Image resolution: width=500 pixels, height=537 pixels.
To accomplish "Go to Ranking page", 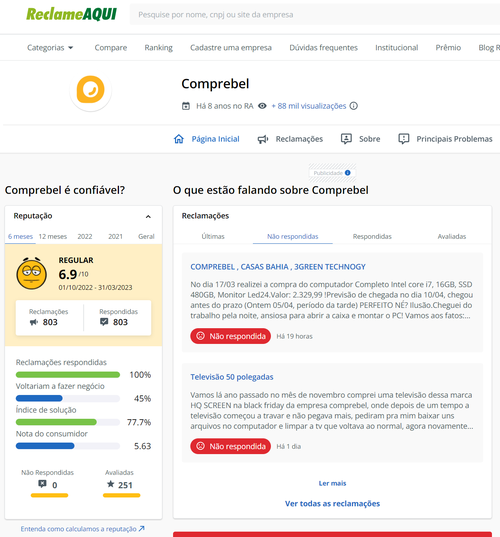I will coord(159,48).
